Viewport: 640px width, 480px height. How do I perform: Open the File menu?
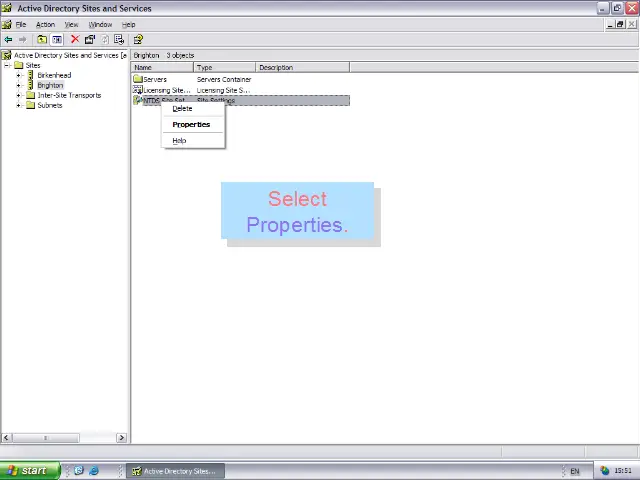click(x=21, y=24)
